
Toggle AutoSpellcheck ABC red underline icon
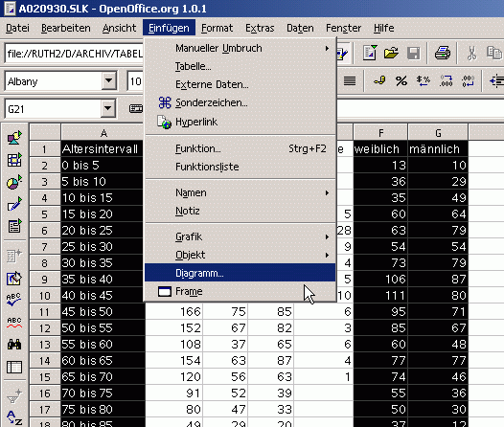(14, 323)
